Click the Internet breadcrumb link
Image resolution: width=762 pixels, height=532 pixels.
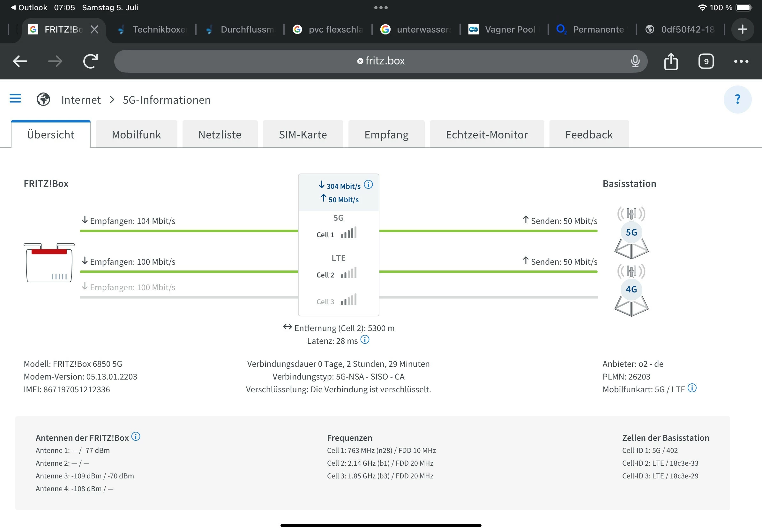81,100
